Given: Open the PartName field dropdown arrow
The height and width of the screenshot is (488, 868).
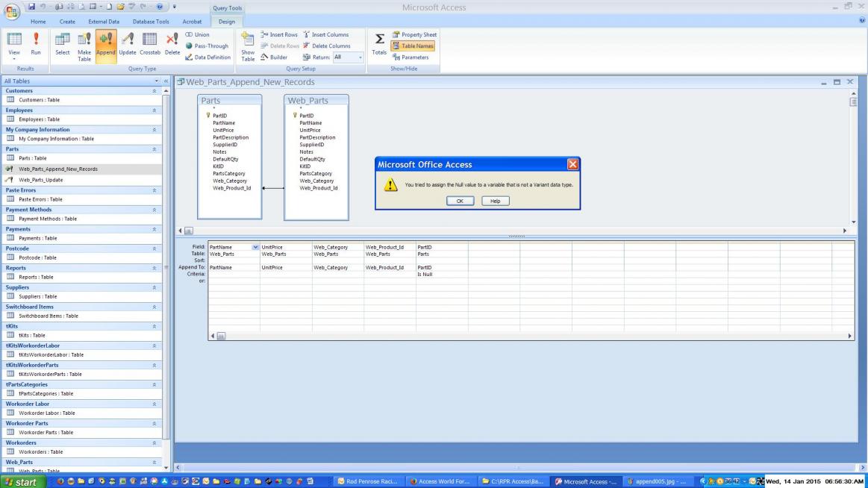Looking at the screenshot, I should [256, 246].
